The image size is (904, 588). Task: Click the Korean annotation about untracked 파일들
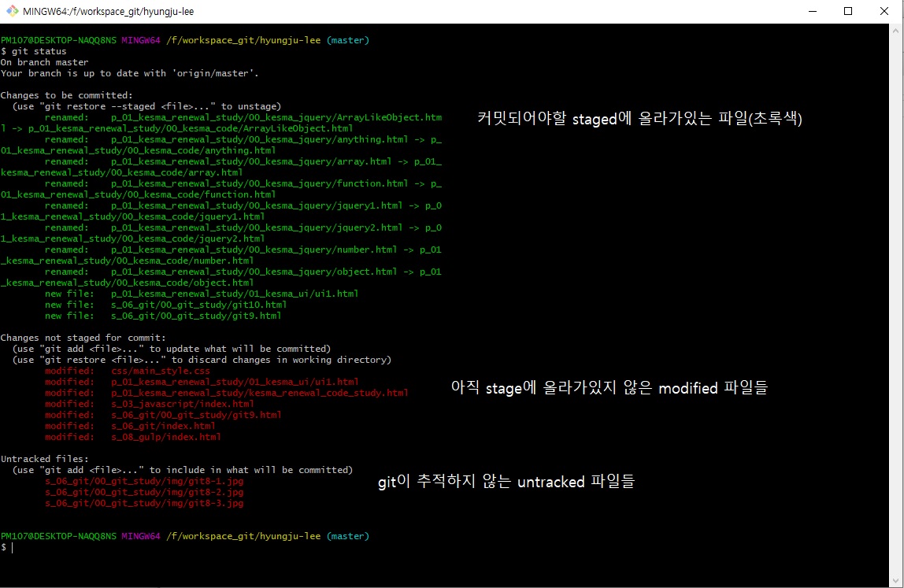click(506, 482)
